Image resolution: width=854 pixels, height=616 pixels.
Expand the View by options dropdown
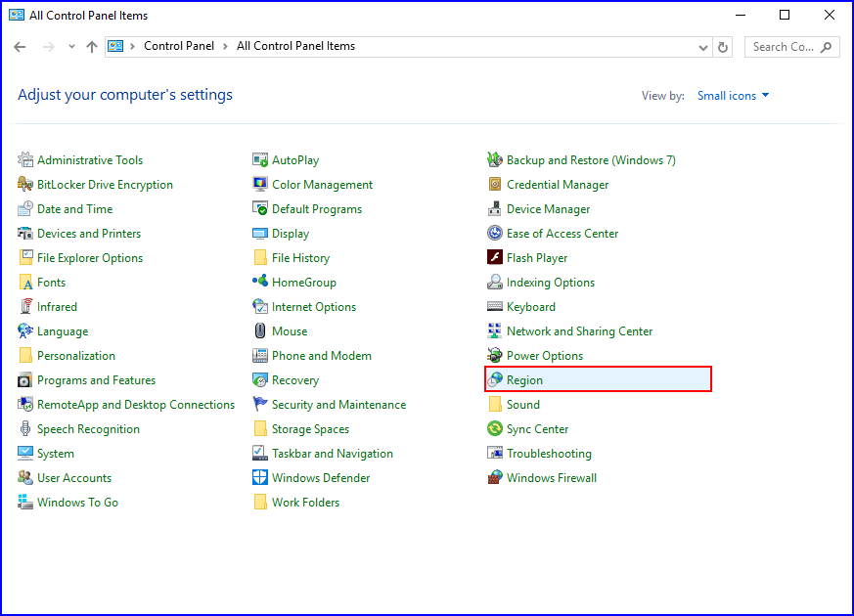tap(732, 95)
